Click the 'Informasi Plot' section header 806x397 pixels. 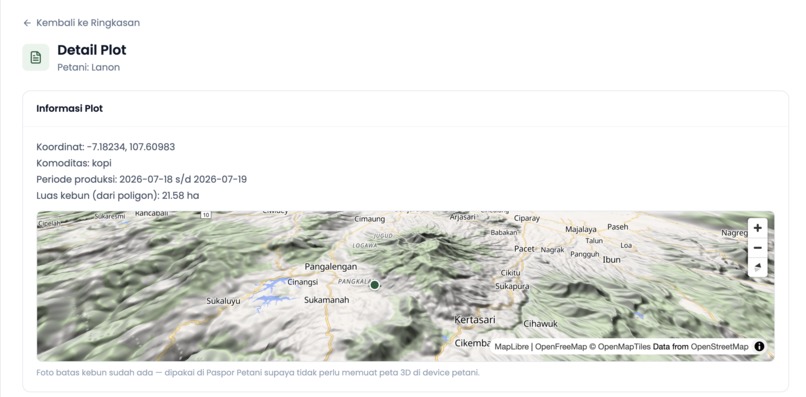[69, 109]
